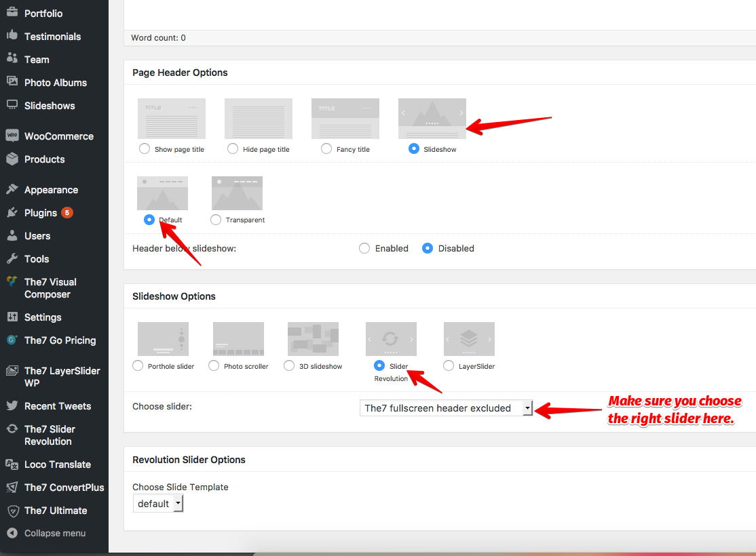Viewport: 756px width, 556px height.
Task: Select Default header radio button
Action: tap(149, 220)
